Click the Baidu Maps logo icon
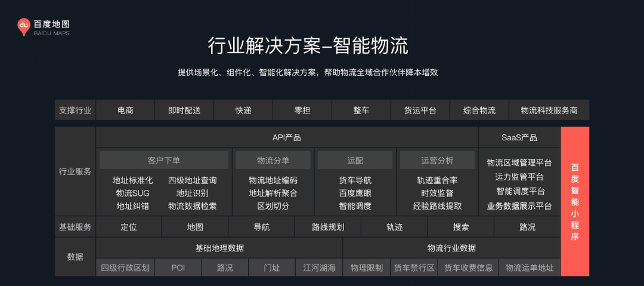The image size is (644, 286). coord(24,27)
